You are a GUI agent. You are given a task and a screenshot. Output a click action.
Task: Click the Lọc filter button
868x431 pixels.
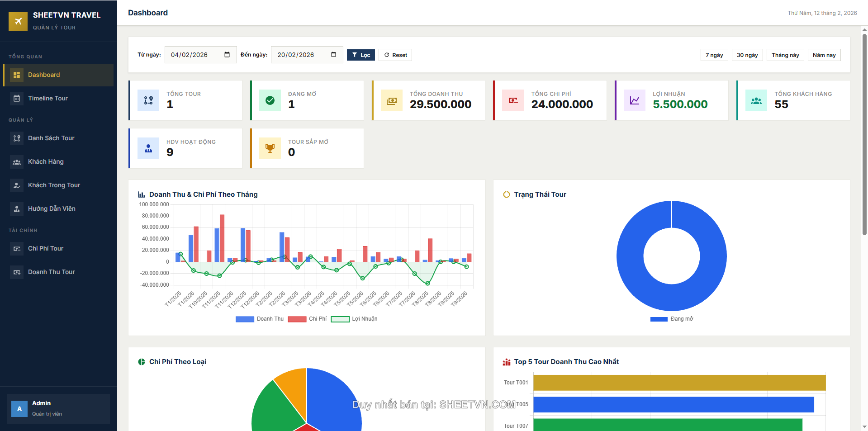(360, 55)
